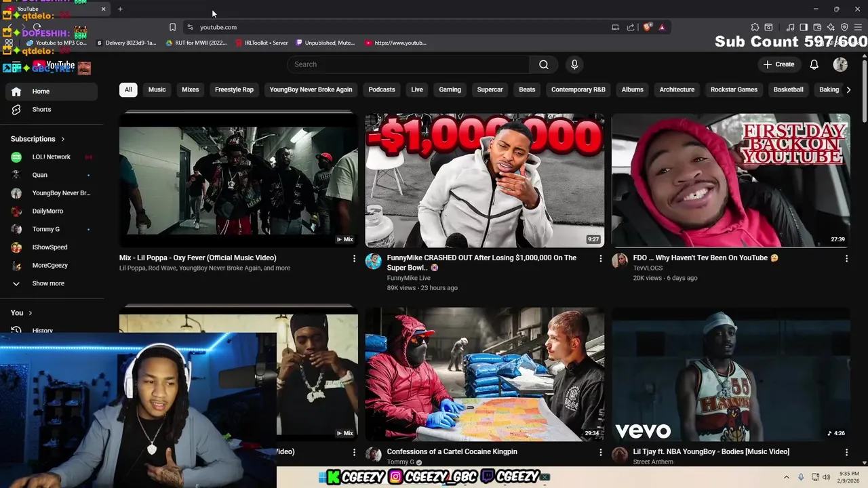Viewport: 868px width, 488px height.
Task: Open RUT for MWII bookmark
Action: pyautogui.click(x=197, y=43)
